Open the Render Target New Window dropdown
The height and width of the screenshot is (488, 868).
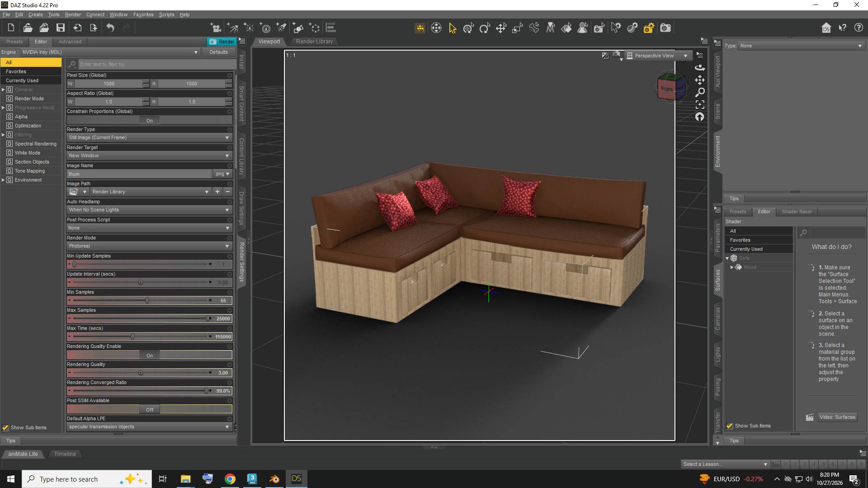coord(149,156)
